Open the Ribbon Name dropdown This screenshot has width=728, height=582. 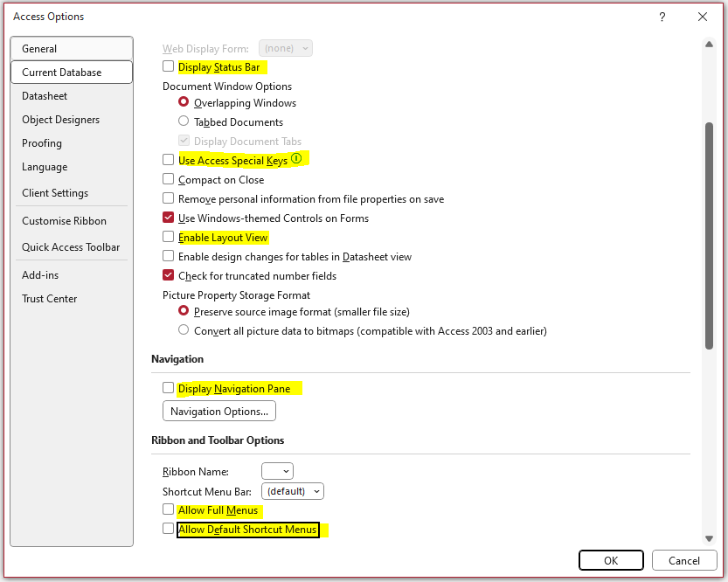coord(277,471)
